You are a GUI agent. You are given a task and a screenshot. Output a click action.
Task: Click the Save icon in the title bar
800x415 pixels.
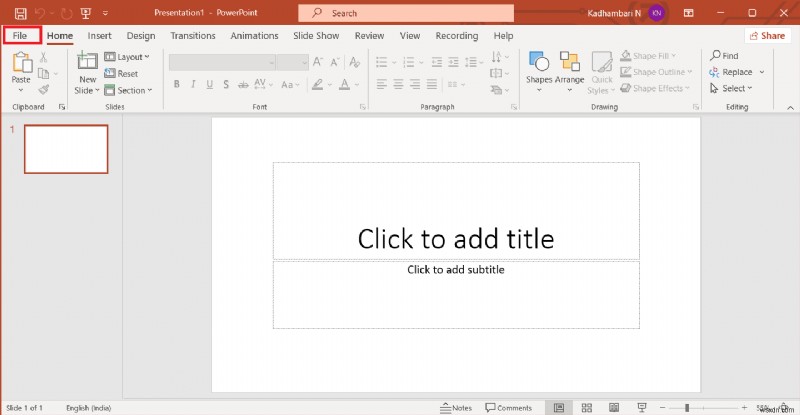point(20,12)
